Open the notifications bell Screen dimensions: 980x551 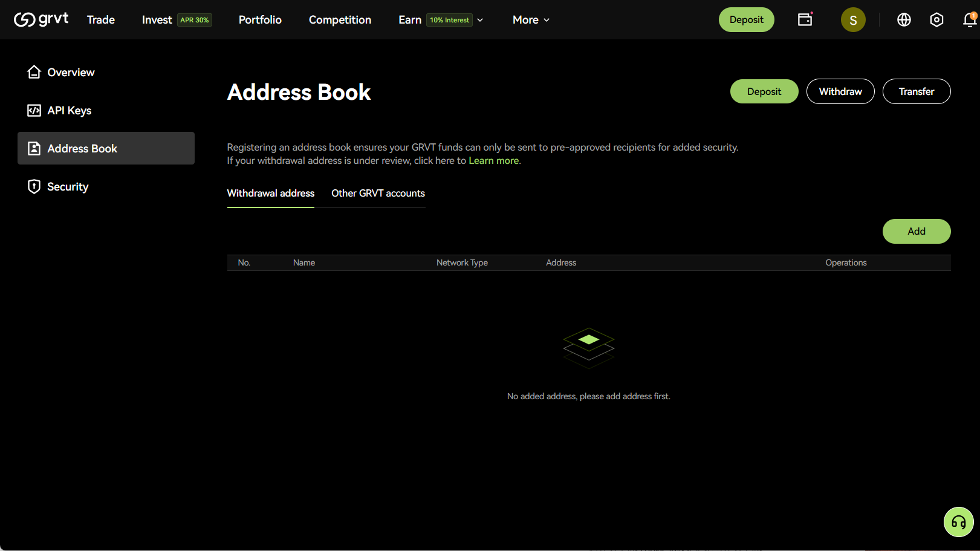tap(969, 20)
